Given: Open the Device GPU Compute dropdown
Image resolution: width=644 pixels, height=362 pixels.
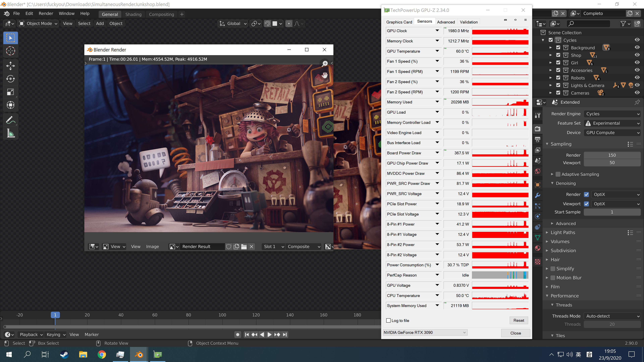Looking at the screenshot, I should [612, 133].
